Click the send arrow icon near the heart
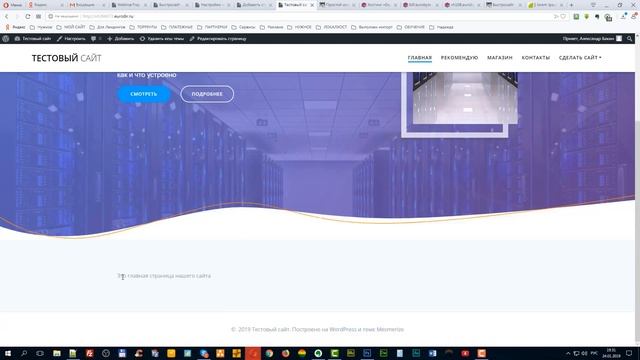 (x=556, y=16)
